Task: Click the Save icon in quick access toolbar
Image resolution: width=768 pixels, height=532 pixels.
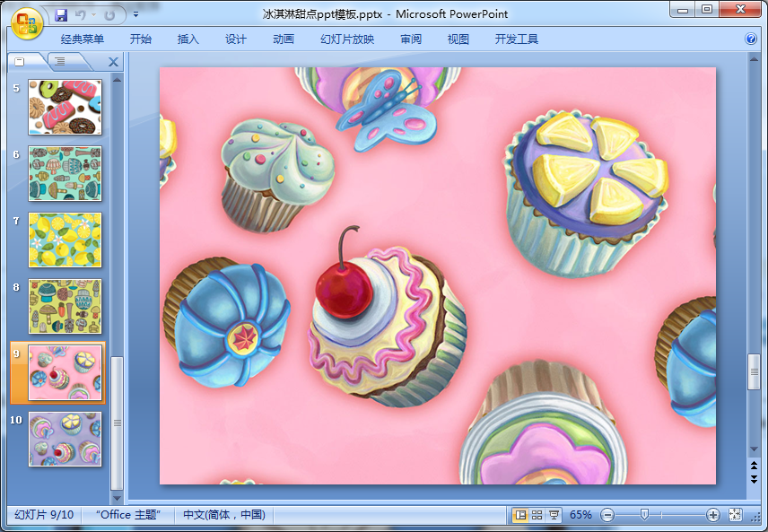Action: [61, 14]
